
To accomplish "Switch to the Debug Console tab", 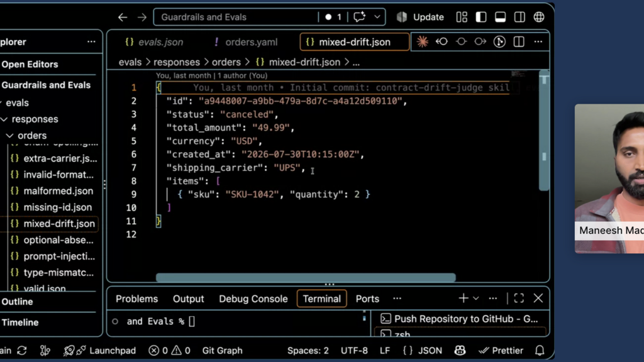I will click(253, 299).
